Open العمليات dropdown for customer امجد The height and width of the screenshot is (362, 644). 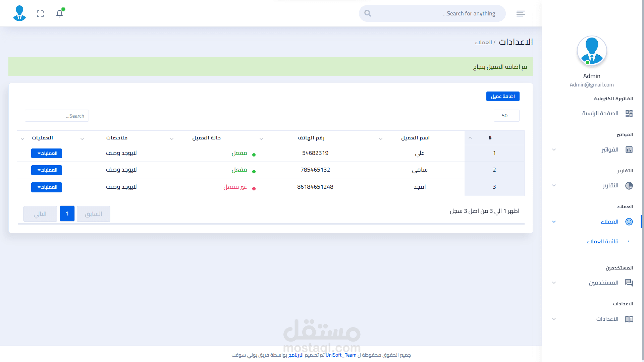(47, 187)
